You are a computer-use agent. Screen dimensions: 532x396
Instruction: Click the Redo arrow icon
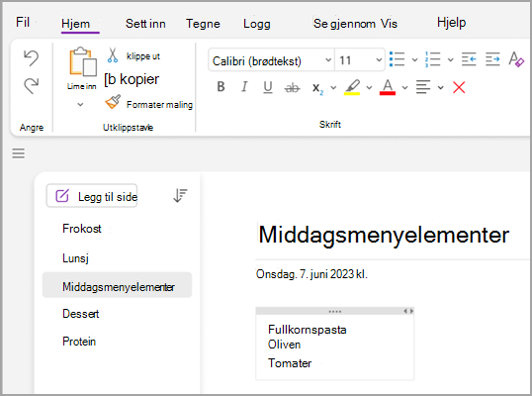[x=32, y=85]
